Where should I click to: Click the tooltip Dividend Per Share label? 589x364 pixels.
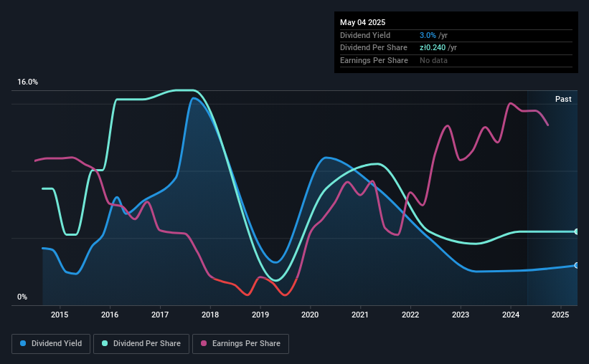click(x=373, y=48)
